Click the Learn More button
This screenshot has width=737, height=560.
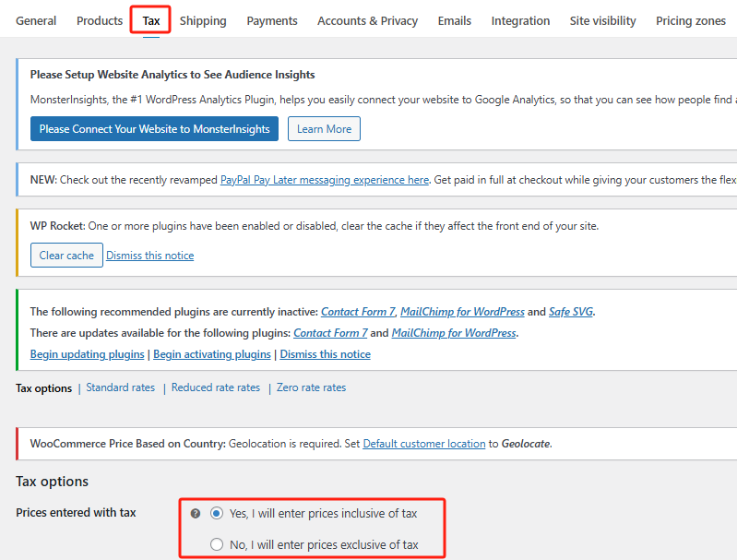(x=324, y=129)
